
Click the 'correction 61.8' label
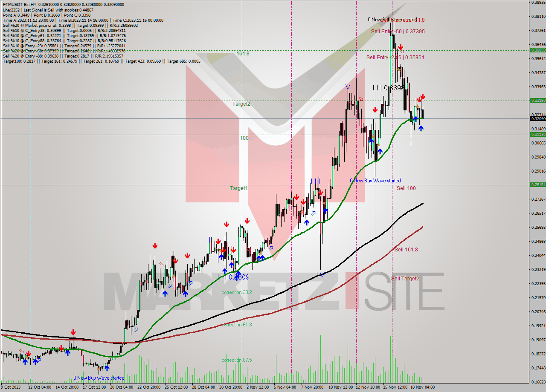click(x=237, y=325)
